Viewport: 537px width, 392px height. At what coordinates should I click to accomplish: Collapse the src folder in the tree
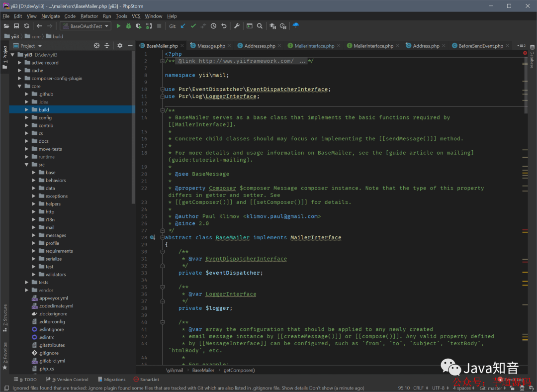pyautogui.click(x=26, y=165)
